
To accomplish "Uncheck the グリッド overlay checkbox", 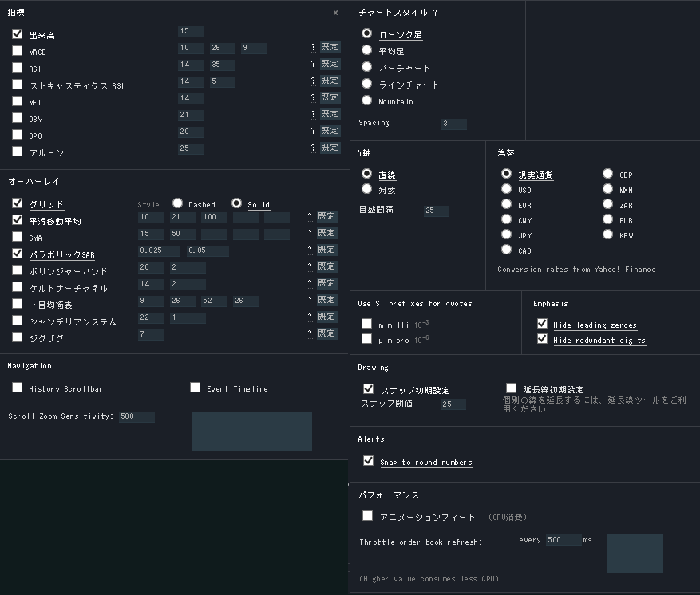I will click(18, 203).
